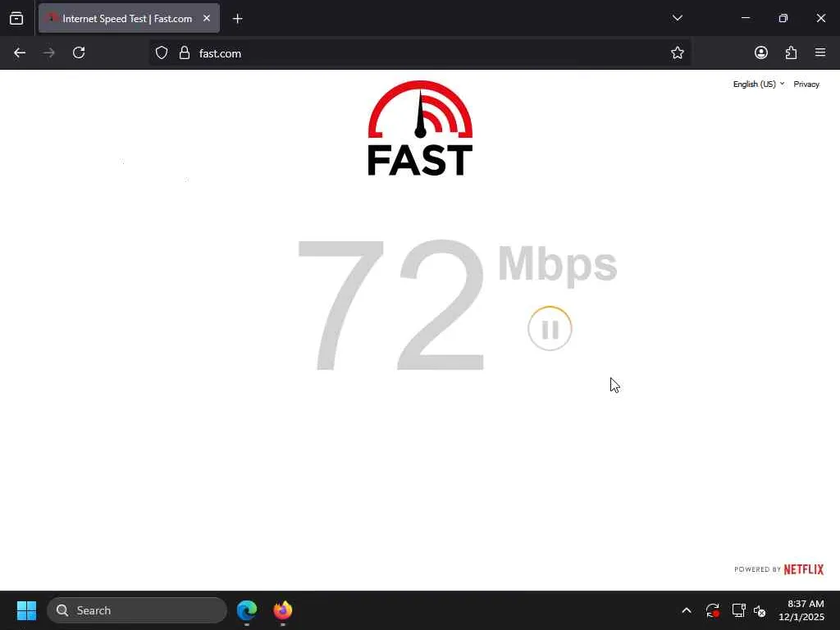Bookmark this page with the star icon

[677, 52]
